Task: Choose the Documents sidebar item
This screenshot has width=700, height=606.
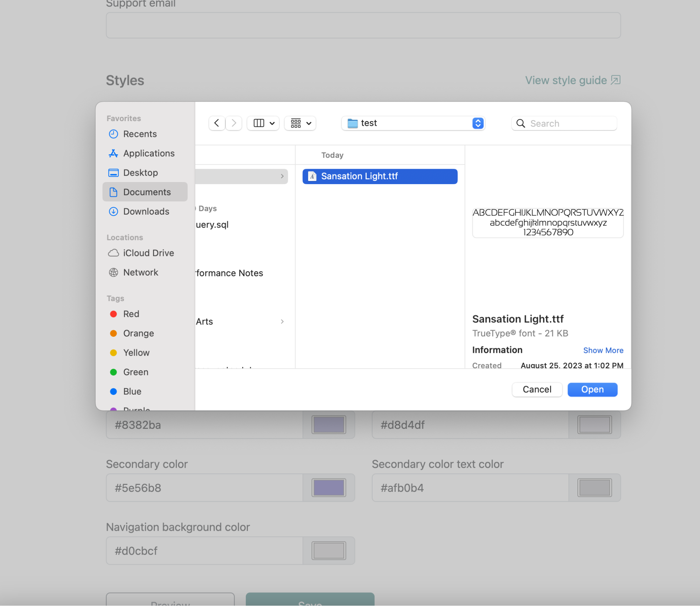Action: pos(147,192)
